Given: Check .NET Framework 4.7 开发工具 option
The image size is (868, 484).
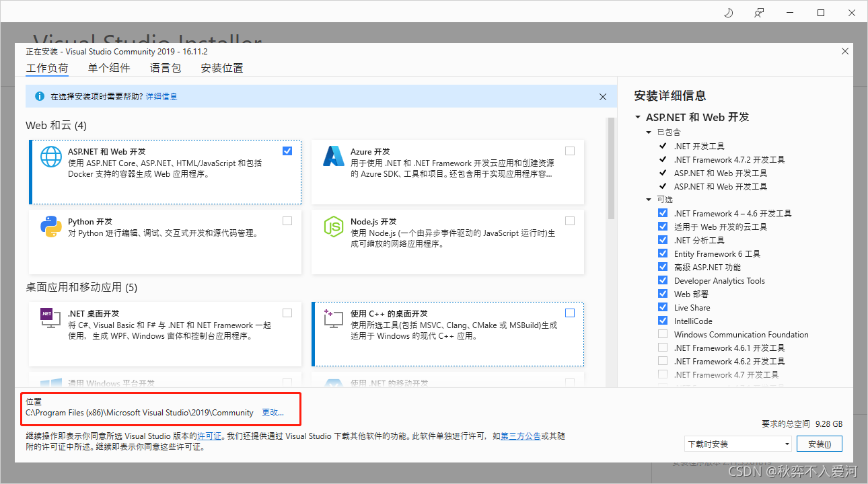Looking at the screenshot, I should click(663, 374).
